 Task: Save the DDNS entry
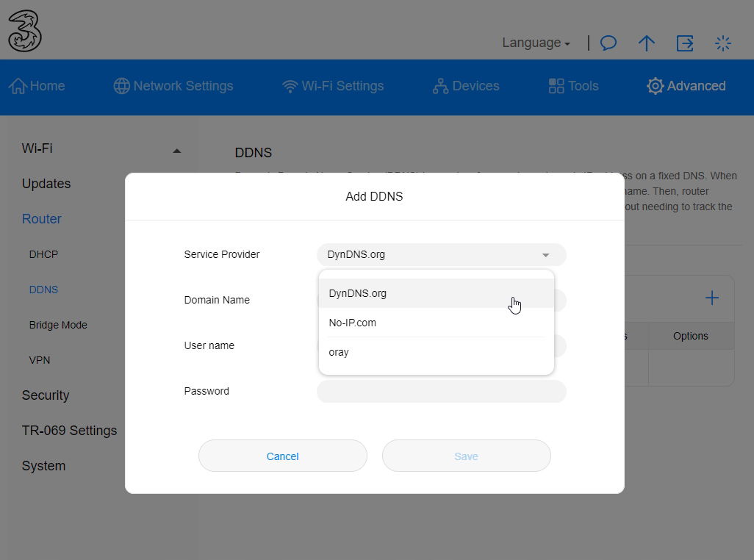467,456
